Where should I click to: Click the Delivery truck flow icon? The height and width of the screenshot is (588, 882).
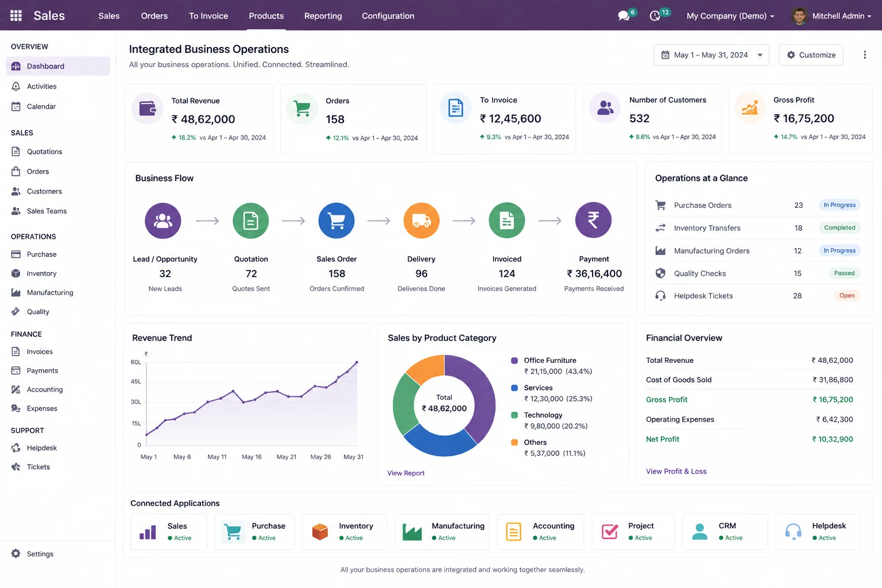tap(421, 220)
